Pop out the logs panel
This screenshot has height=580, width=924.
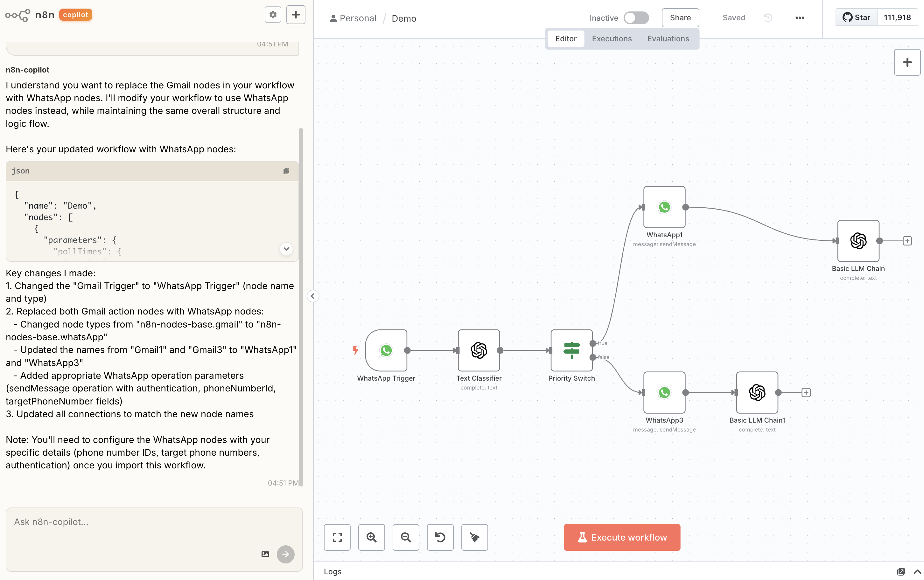pyautogui.click(x=901, y=571)
